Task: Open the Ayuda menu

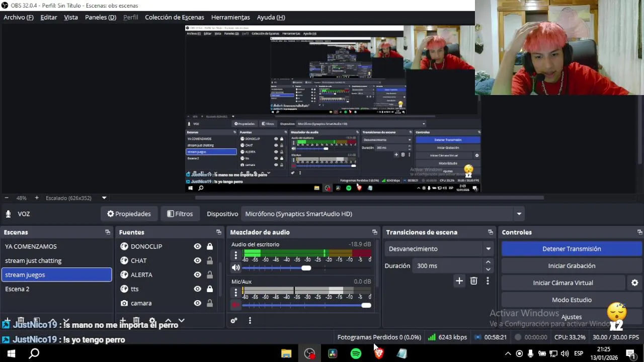Action: tap(271, 17)
